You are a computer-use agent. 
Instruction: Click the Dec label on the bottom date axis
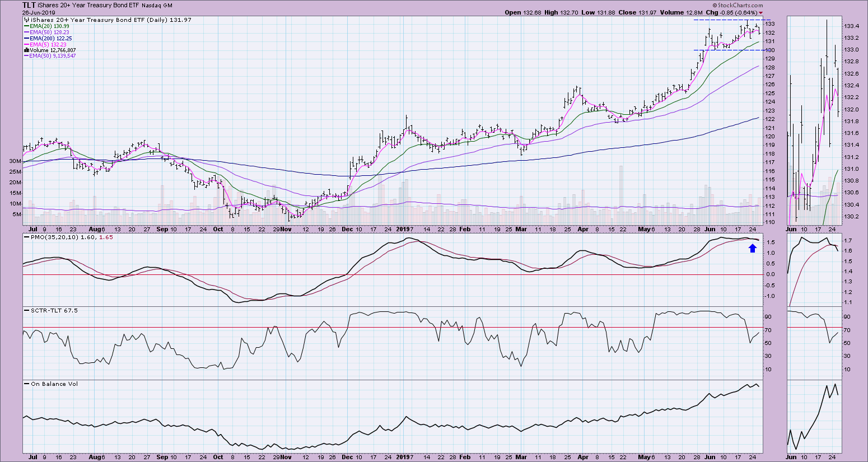click(x=347, y=456)
